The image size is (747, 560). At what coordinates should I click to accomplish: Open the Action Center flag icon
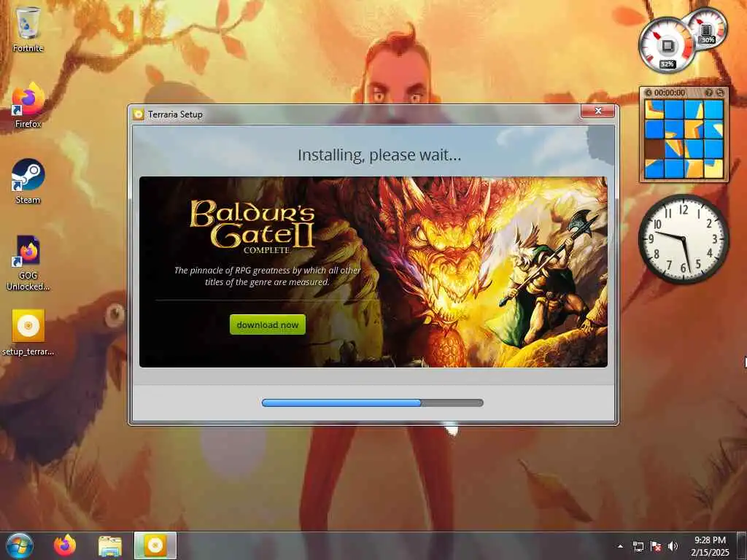click(x=656, y=547)
